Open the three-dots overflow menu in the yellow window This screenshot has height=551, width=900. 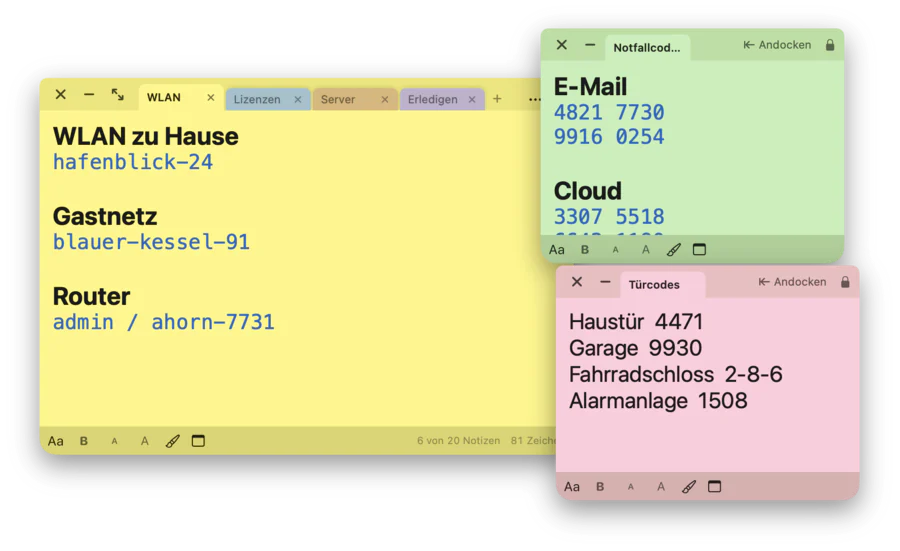click(x=534, y=99)
